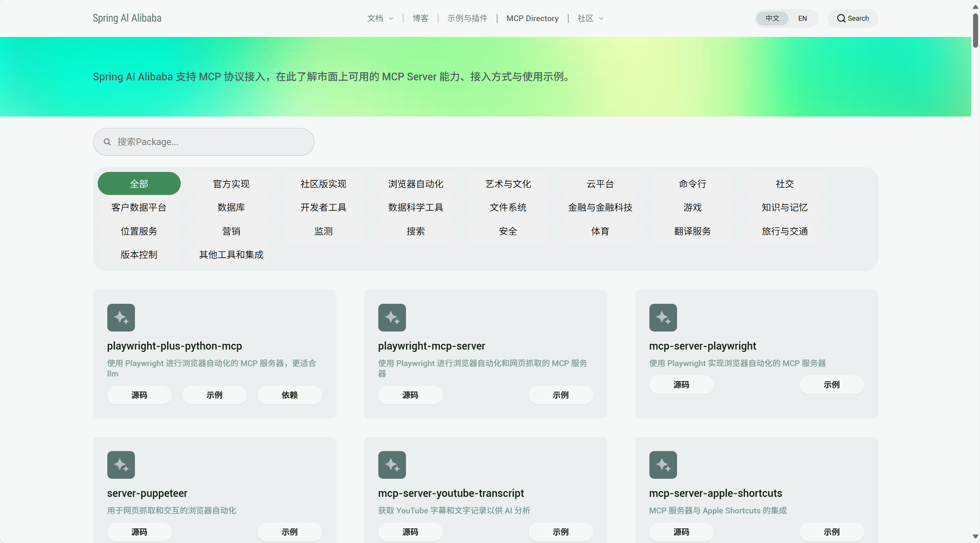The width and height of the screenshot is (980, 543).
Task: Open the MCP Directory nav item
Action: (x=532, y=18)
